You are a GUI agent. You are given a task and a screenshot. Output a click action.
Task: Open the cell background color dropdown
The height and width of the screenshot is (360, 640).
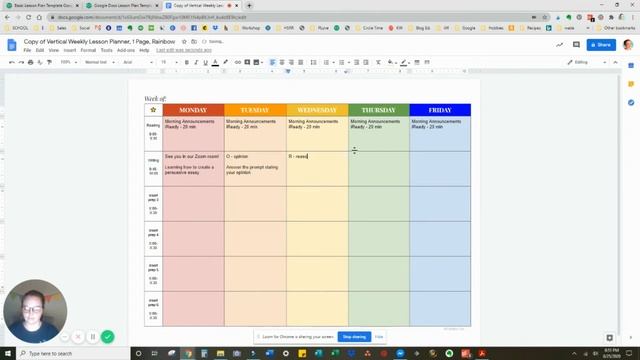click(391, 62)
